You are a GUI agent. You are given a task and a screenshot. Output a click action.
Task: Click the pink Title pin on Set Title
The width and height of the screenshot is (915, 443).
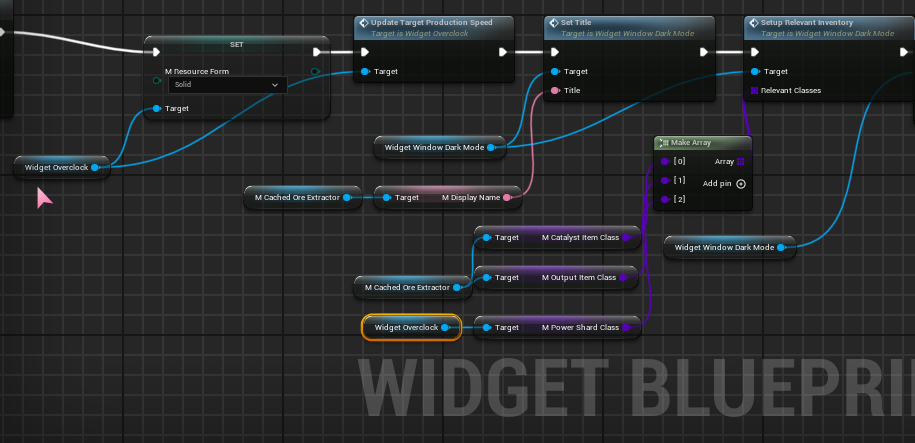(555, 90)
